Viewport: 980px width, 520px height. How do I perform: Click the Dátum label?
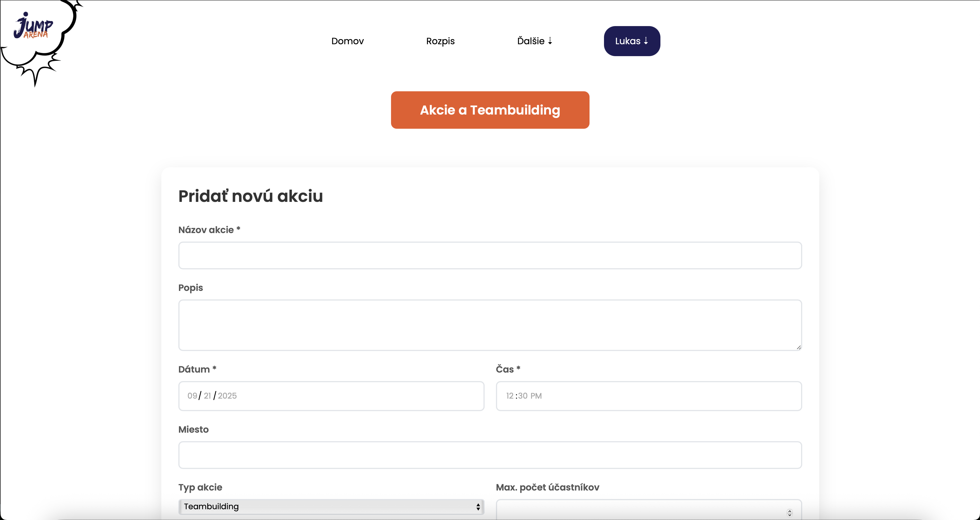[x=197, y=369]
